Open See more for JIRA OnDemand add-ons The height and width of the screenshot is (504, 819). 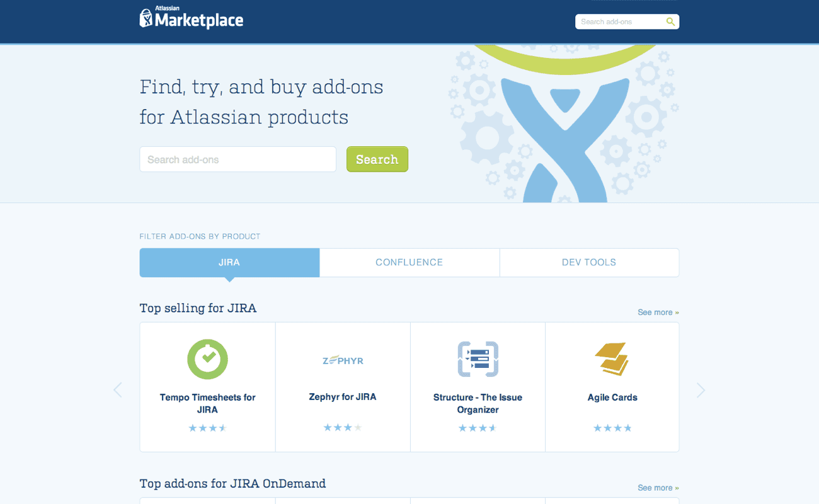click(658, 488)
